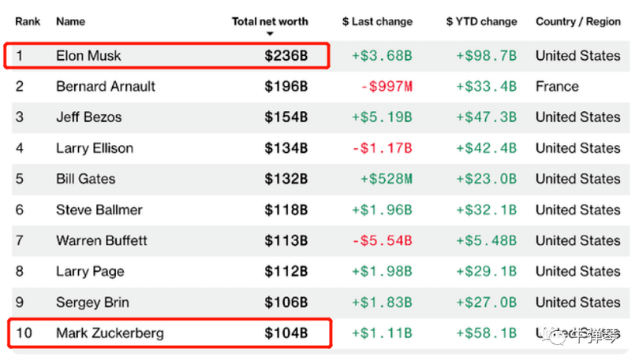Sort by the Rank column header
The height and width of the screenshot is (364, 639).
[28, 21]
